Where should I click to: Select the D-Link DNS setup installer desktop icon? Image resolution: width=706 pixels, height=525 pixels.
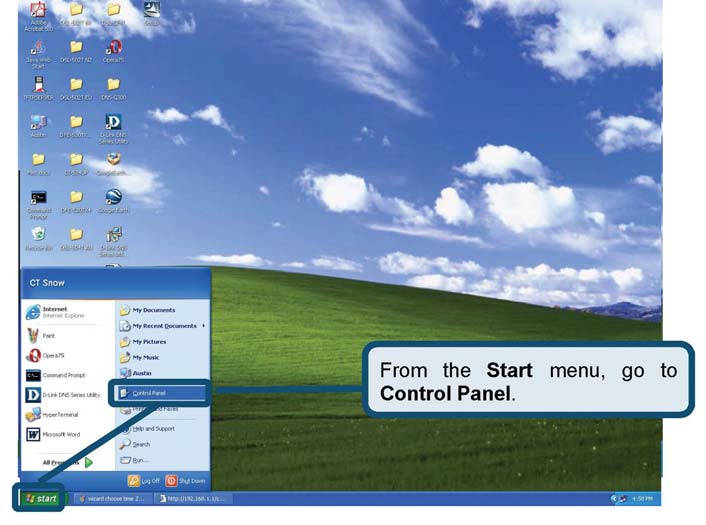pos(113,242)
